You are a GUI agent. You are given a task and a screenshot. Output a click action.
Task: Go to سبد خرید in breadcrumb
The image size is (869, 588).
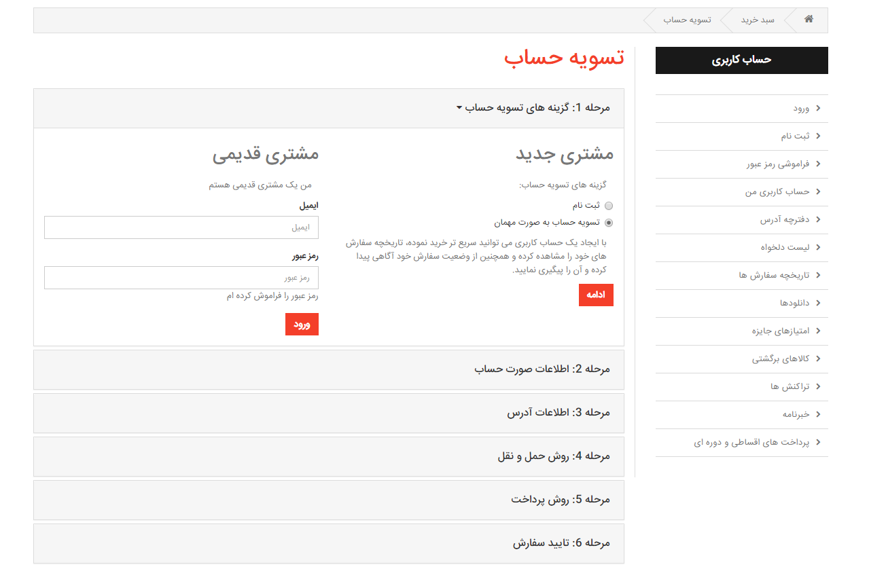point(758,20)
